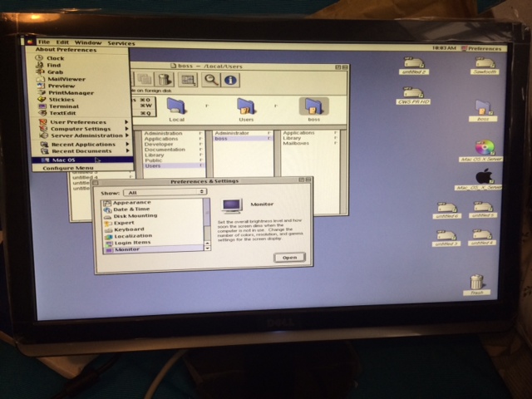Expand the Recent Applications submenu
532x399 pixels.
[x=83, y=144]
